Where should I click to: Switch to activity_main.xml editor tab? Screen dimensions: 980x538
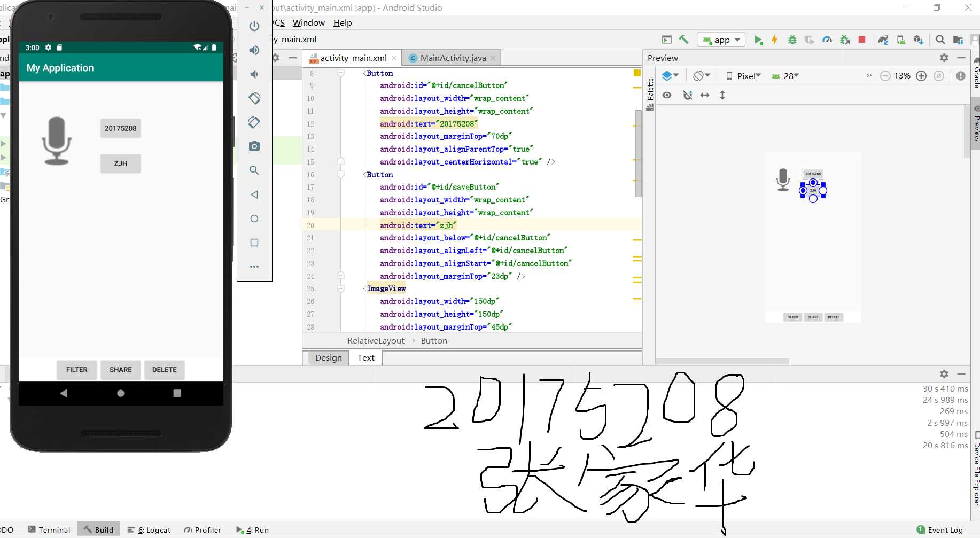click(353, 58)
